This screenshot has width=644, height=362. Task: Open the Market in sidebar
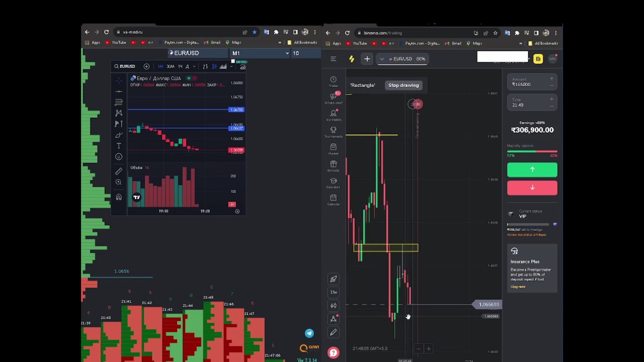[333, 149]
